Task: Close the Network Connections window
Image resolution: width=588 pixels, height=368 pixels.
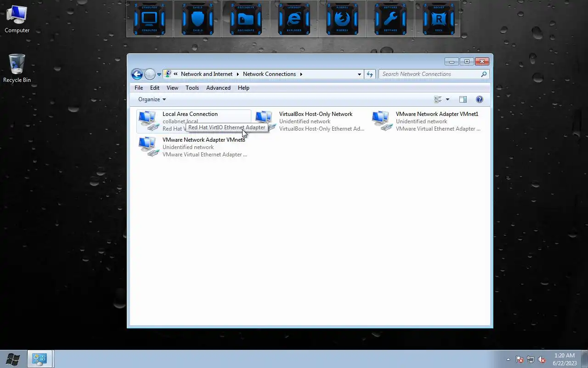Action: point(482,62)
